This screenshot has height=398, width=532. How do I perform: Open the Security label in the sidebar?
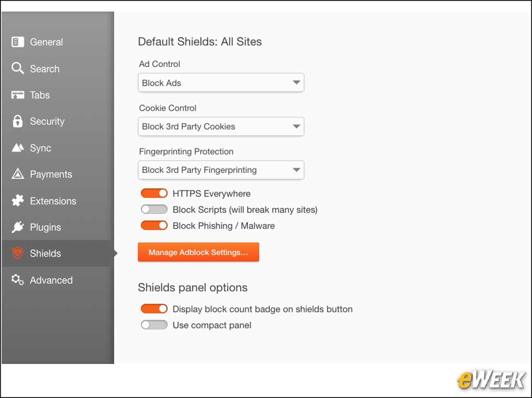pyautogui.click(x=47, y=121)
